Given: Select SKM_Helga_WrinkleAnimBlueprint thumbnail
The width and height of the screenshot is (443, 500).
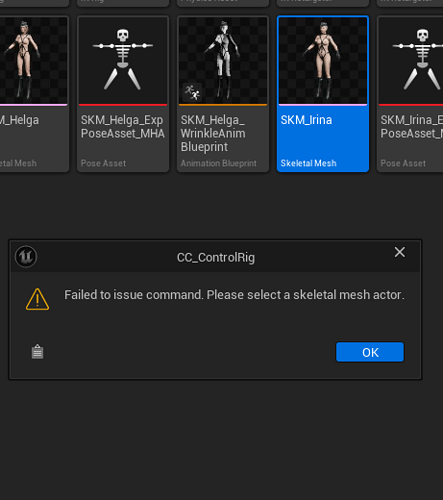Looking at the screenshot, I should pyautogui.click(x=223, y=61).
